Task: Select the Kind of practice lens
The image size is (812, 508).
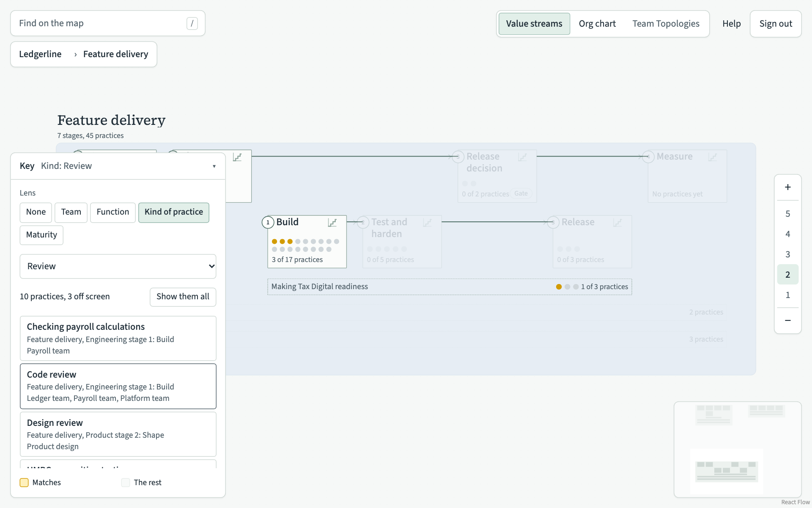Action: point(174,212)
